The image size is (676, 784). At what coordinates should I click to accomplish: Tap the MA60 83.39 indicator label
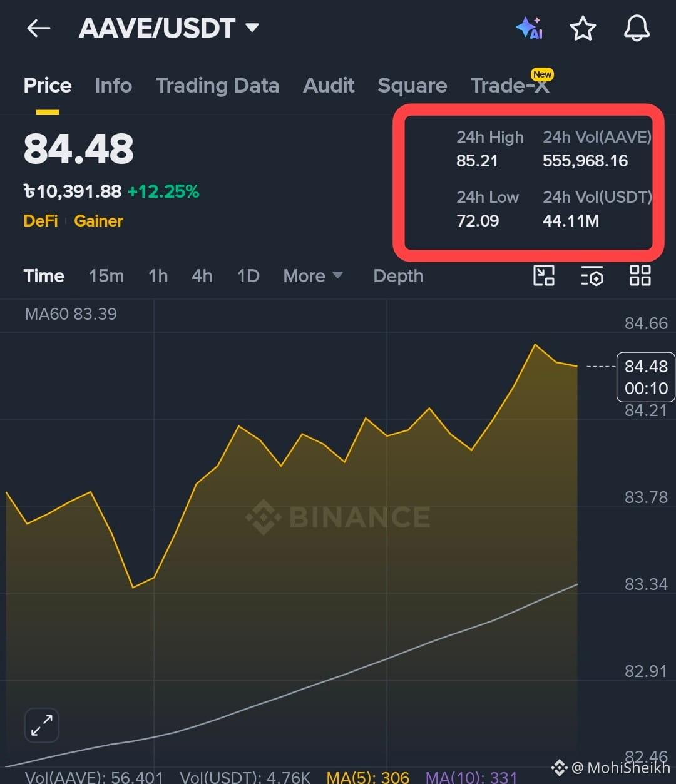click(71, 314)
